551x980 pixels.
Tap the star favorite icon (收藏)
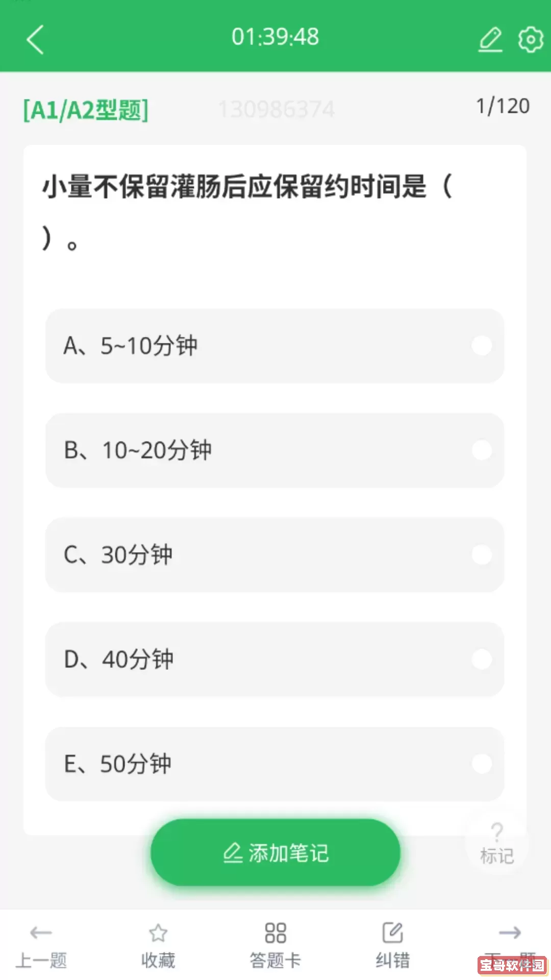point(158,933)
